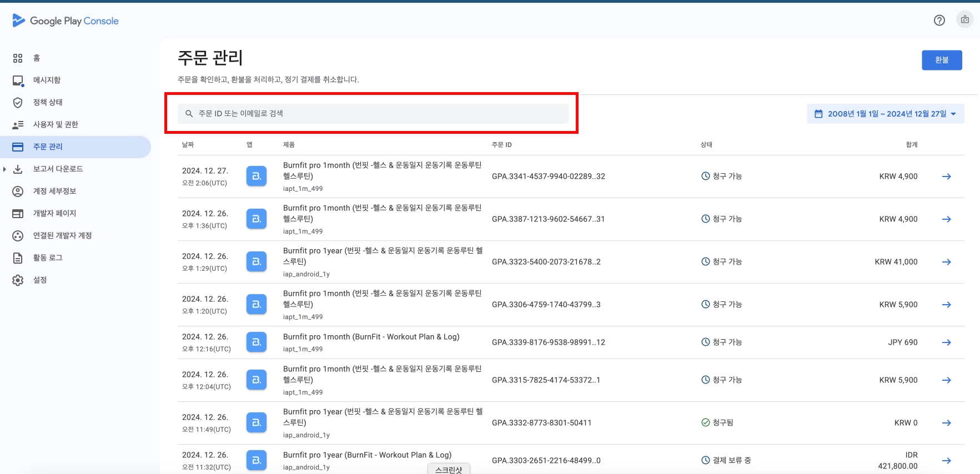Click the KRW 41,000 total
The height and width of the screenshot is (474, 980).
[896, 262]
